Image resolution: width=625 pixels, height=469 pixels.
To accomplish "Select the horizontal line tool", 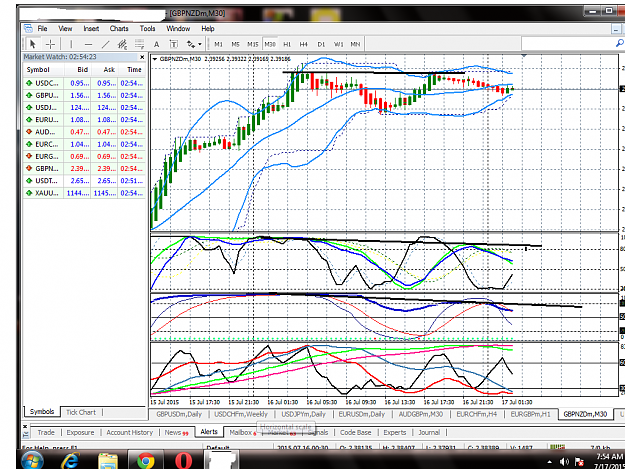I will (x=88, y=44).
